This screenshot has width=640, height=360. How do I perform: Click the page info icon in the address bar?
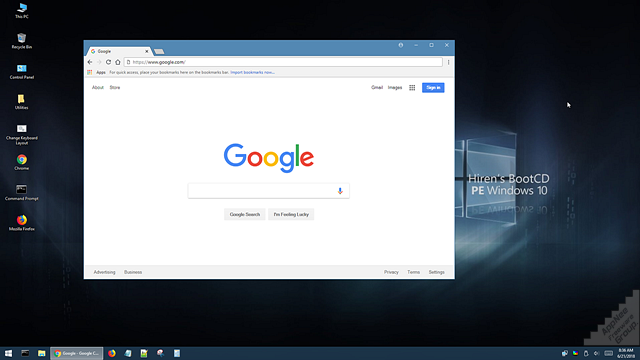(128, 62)
